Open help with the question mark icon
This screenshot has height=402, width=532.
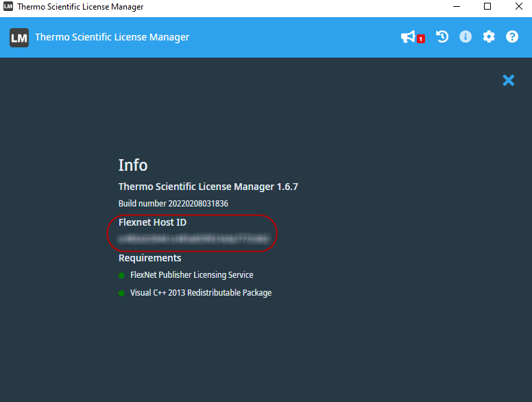(x=512, y=37)
